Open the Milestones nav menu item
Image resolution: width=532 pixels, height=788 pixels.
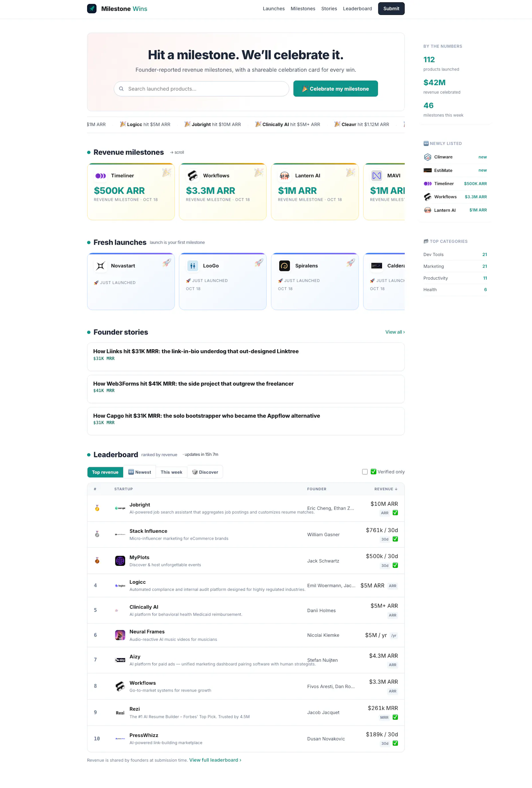point(303,8)
